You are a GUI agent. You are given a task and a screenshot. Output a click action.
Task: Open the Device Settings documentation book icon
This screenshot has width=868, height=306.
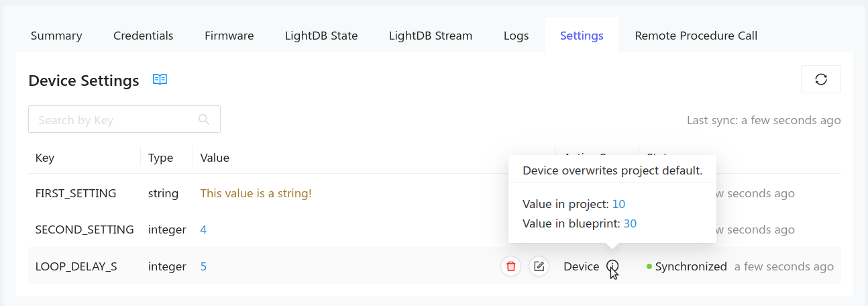tap(160, 80)
